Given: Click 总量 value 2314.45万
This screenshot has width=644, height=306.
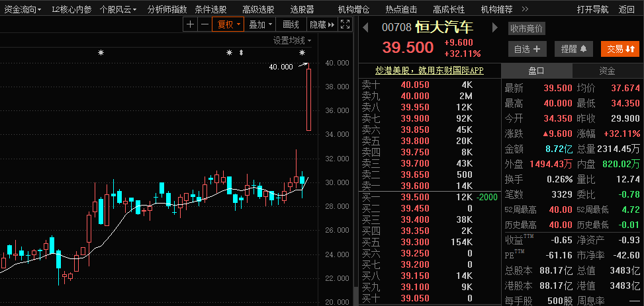Looking at the screenshot, I should pos(619,149).
